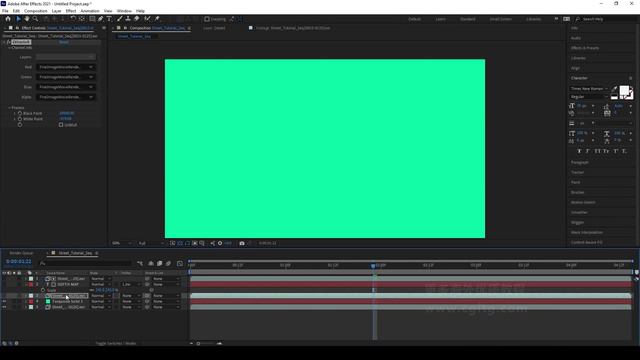Open the Blue channel dropdown
The height and width of the screenshot is (360, 640).
tap(66, 87)
